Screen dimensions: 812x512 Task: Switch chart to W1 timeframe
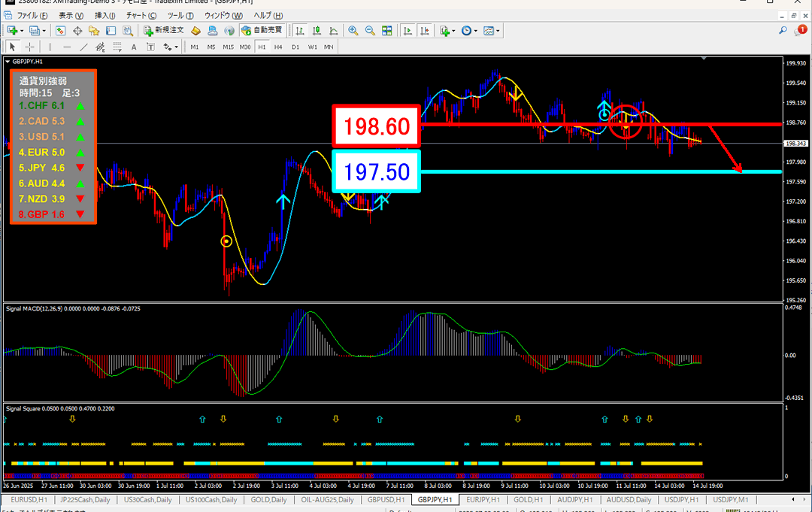[312, 47]
